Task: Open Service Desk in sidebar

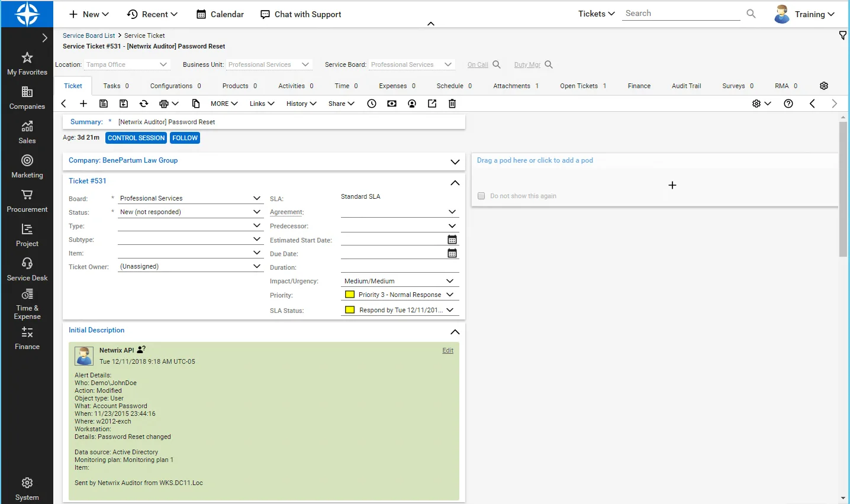Action: pyautogui.click(x=27, y=269)
